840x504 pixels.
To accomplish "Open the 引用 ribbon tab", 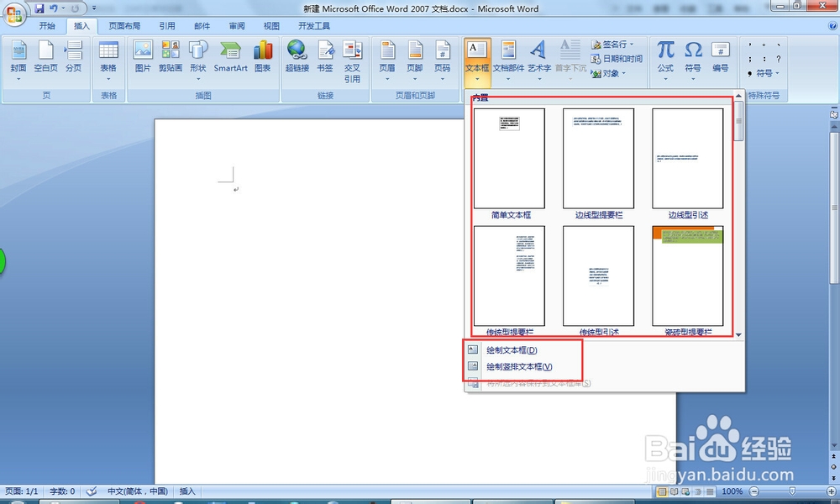I will (167, 26).
